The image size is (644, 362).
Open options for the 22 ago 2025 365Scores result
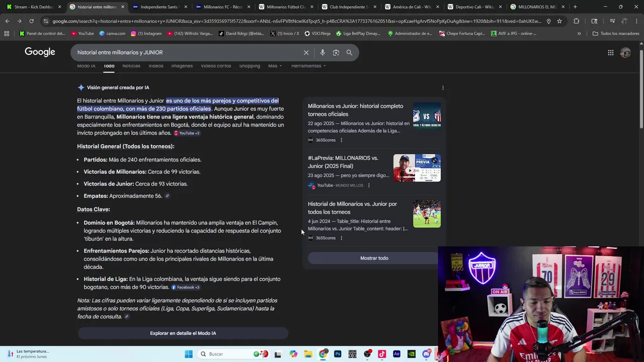click(341, 140)
